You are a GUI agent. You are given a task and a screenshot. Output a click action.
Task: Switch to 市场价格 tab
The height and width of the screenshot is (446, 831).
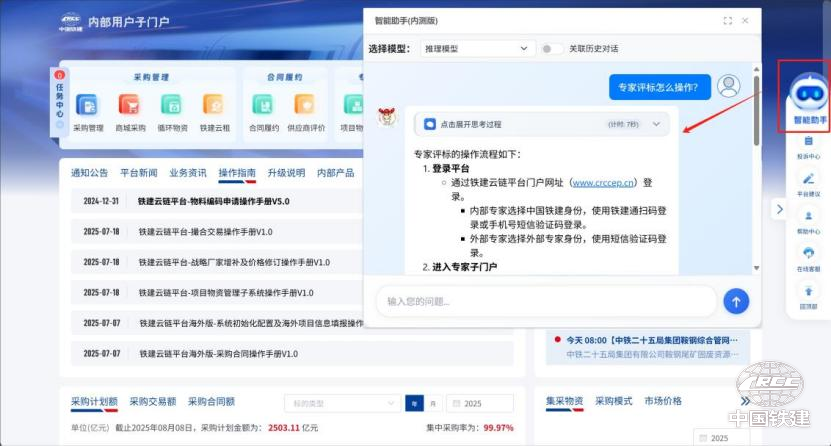coord(663,401)
